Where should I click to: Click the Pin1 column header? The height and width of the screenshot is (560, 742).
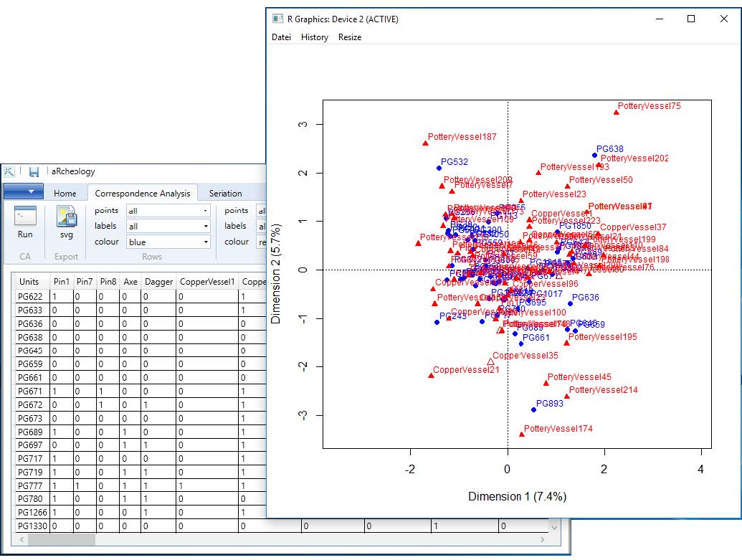click(x=62, y=282)
